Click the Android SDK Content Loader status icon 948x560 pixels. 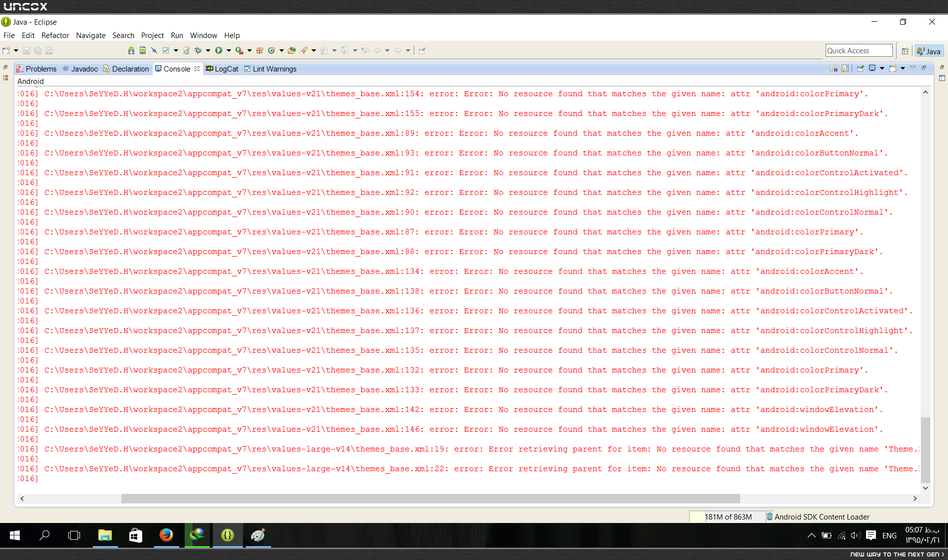pyautogui.click(x=769, y=517)
